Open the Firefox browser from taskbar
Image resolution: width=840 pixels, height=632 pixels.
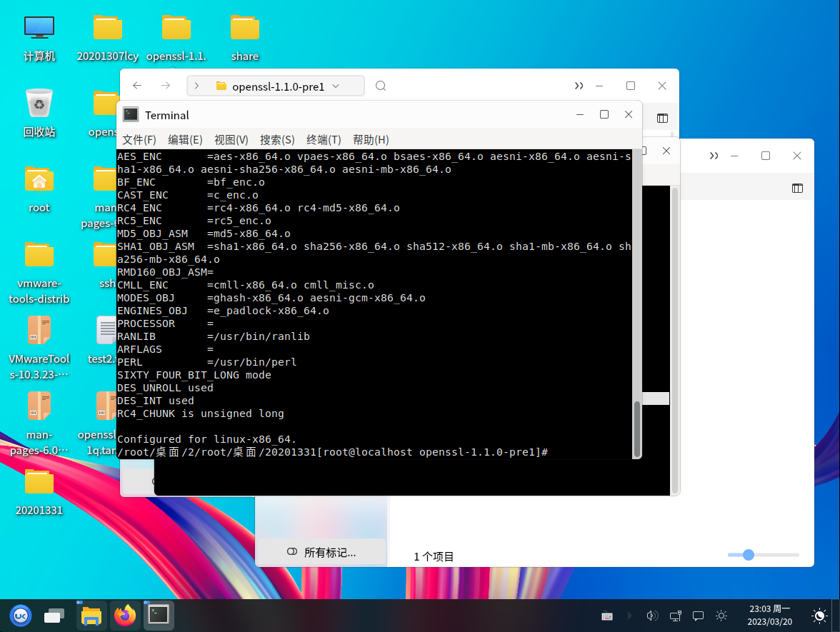point(126,615)
